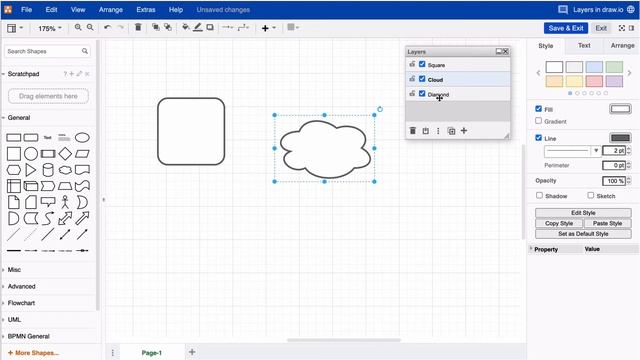640x360 pixels.
Task: Enable the Shadow checkbox
Action: click(x=539, y=196)
